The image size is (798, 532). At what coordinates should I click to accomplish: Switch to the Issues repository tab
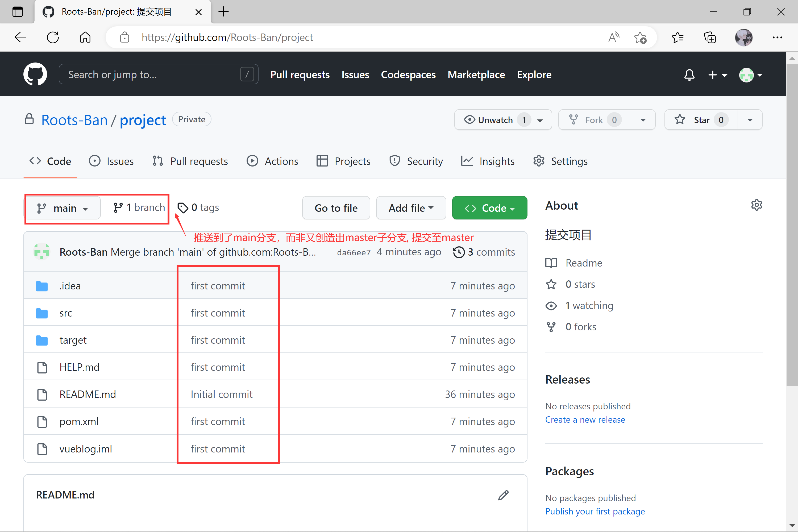pyautogui.click(x=111, y=161)
